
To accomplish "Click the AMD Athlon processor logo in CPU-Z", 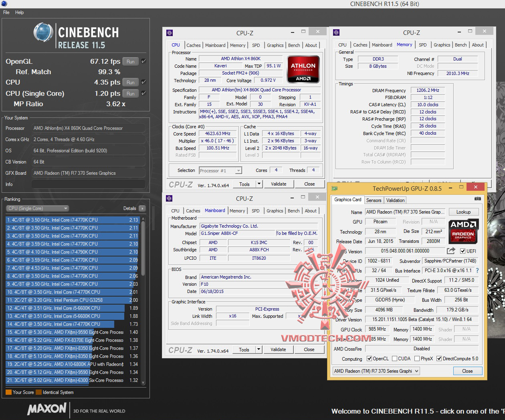I will click(303, 69).
